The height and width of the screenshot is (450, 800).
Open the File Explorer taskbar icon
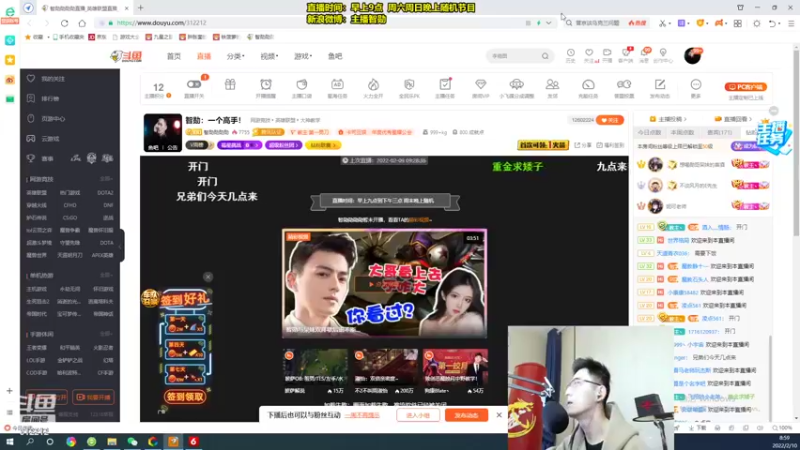[x=112, y=441]
